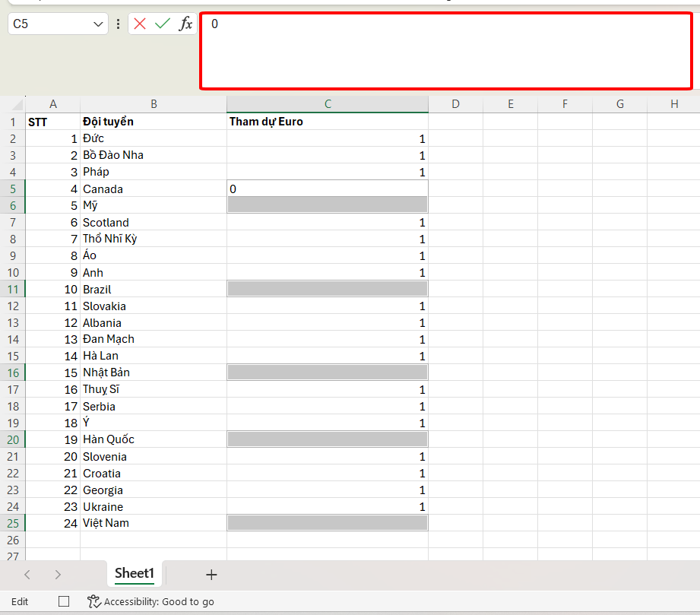Click the 'Tham dự Euro' header cell
This screenshot has width=700, height=615.
point(328,122)
